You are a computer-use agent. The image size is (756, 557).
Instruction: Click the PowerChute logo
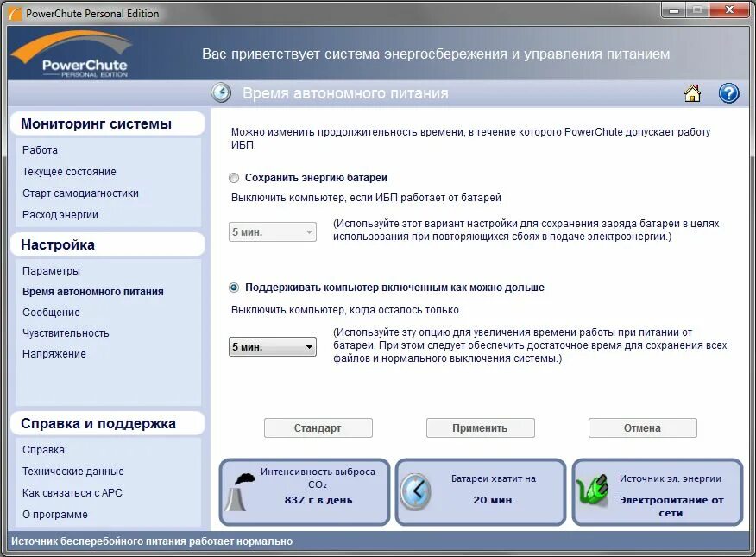pos(72,54)
